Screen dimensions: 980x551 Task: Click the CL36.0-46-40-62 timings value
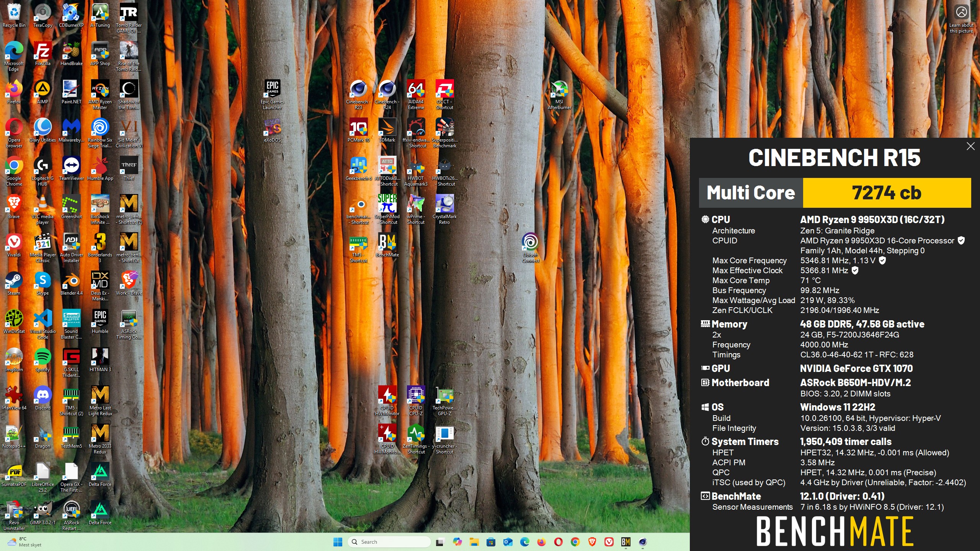[857, 355]
